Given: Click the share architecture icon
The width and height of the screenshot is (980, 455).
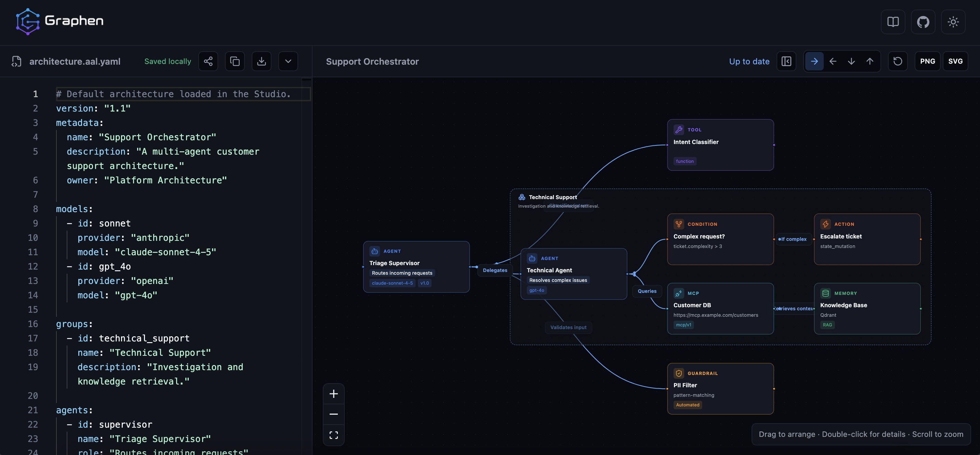Looking at the screenshot, I should pos(208,61).
